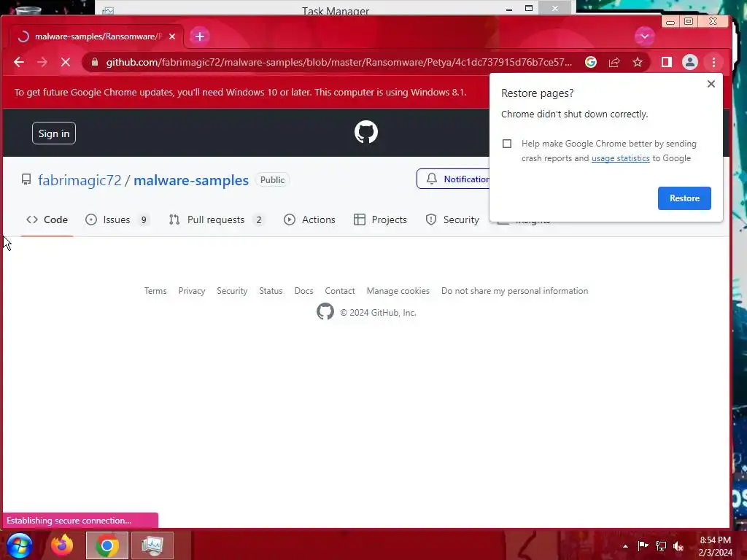The height and width of the screenshot is (560, 747).
Task: Open the malware-samples repository link
Action: 191,180
